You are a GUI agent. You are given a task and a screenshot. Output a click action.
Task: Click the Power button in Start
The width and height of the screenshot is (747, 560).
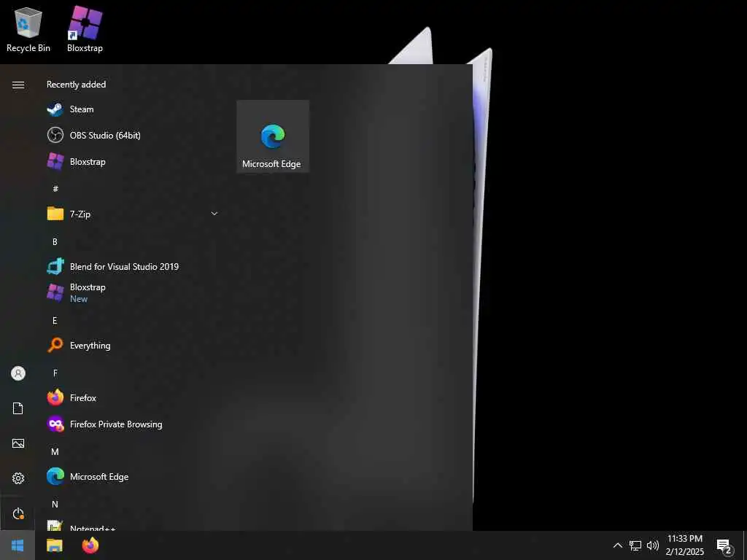click(18, 513)
